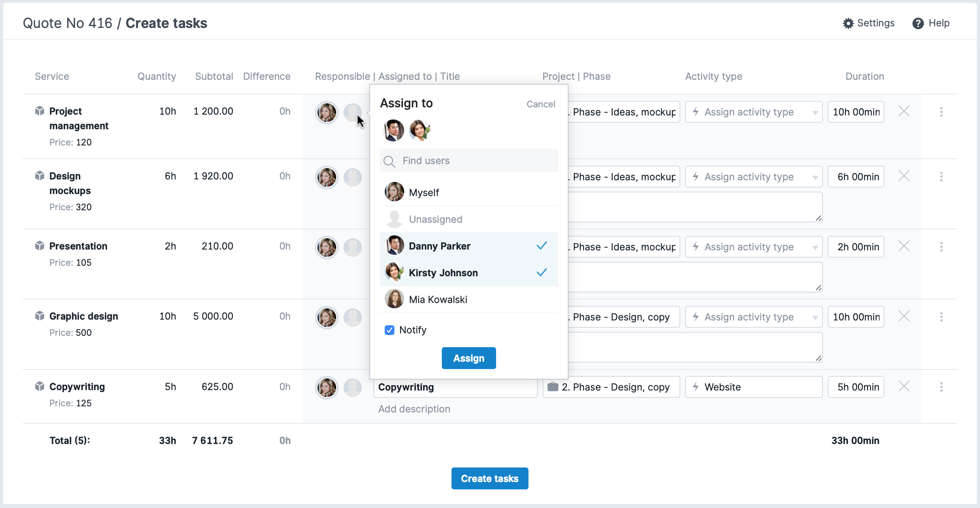Open more options for Design mockups row

coord(941,177)
